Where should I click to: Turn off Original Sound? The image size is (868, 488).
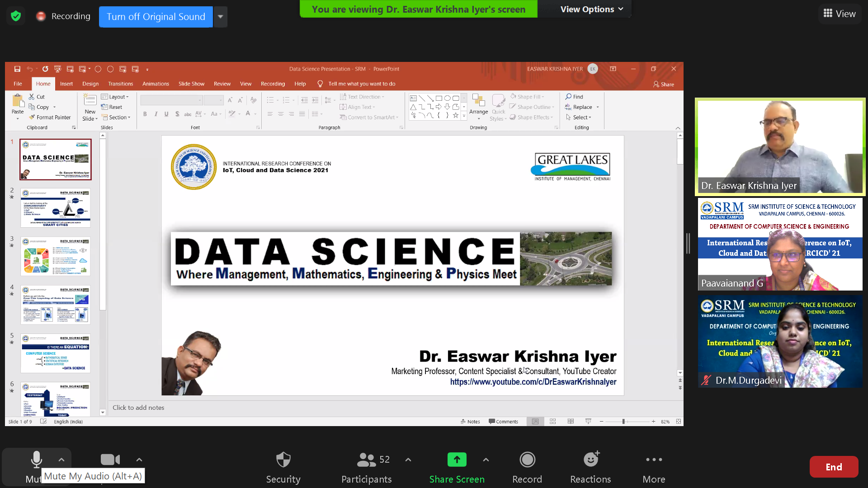coord(156,17)
